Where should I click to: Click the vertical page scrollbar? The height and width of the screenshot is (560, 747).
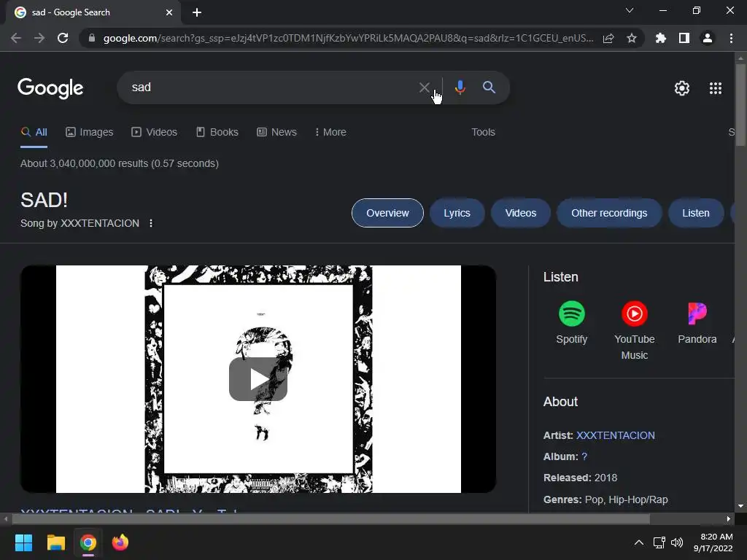click(x=740, y=105)
